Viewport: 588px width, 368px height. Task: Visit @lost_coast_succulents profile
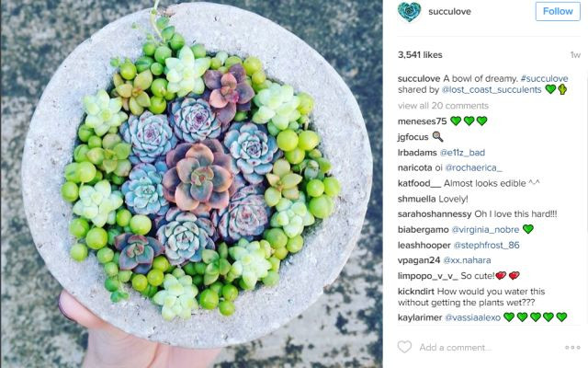[x=492, y=90]
